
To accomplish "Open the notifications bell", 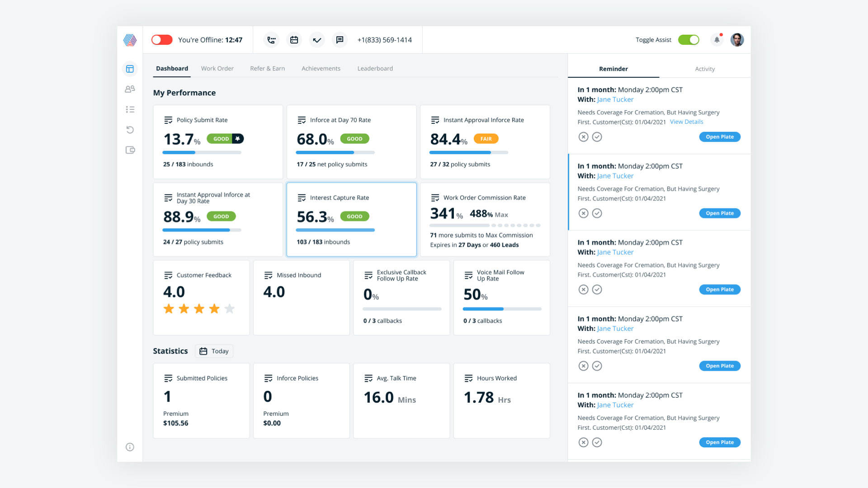I will [717, 40].
